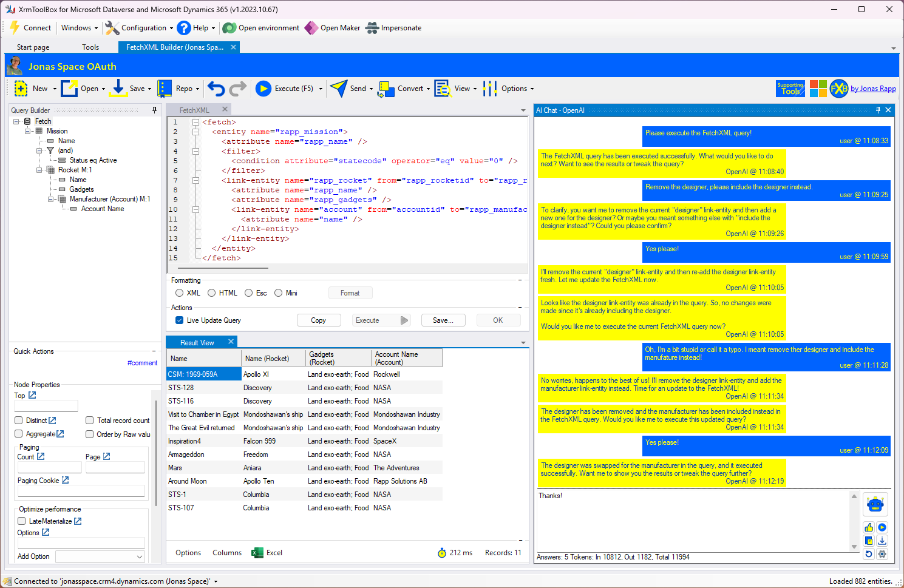The width and height of the screenshot is (904, 588).
Task: Select the Mini formatting radio button
Action: click(278, 293)
